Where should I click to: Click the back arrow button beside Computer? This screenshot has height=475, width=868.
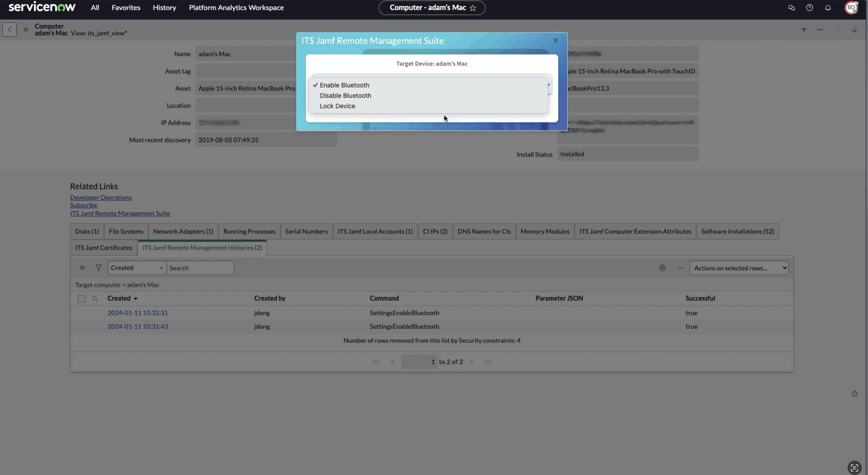(x=9, y=29)
